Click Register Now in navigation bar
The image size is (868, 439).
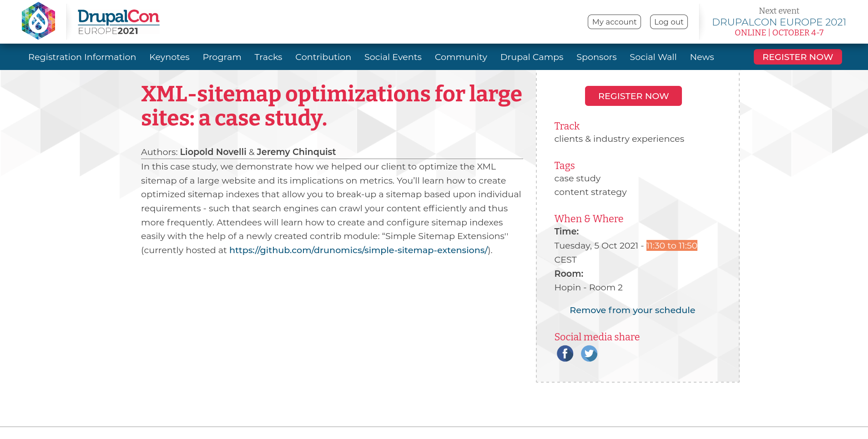797,57
